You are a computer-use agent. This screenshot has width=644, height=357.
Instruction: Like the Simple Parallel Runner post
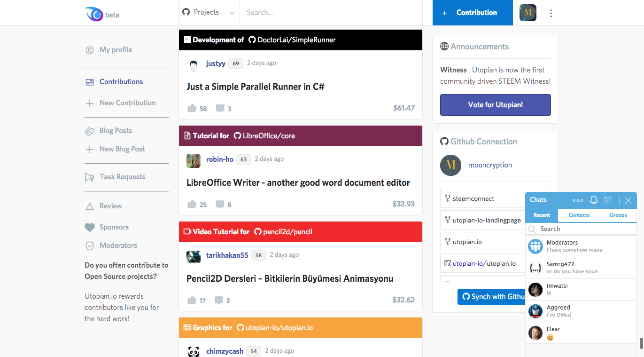192,108
